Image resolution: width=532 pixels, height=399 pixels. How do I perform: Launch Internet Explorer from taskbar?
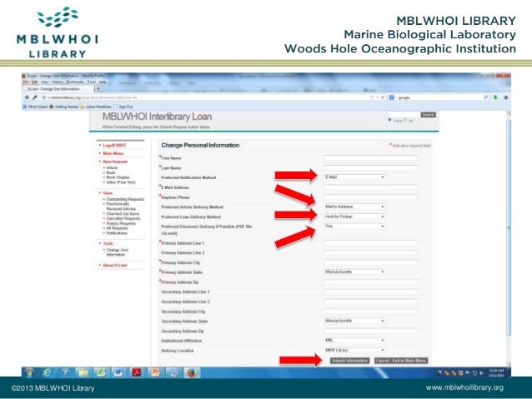(48, 372)
